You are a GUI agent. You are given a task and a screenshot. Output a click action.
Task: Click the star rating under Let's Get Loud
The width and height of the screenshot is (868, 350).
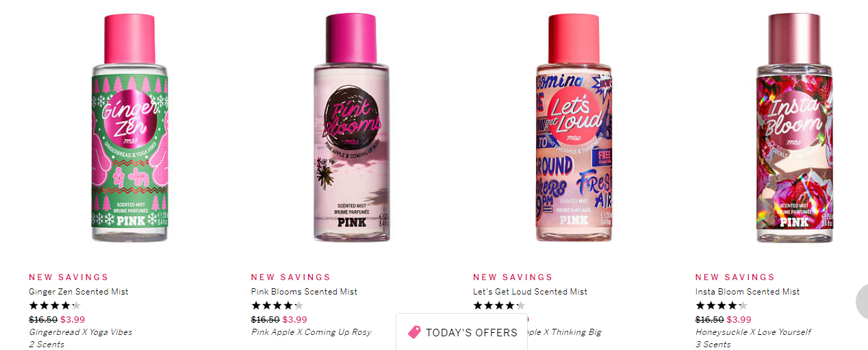pos(499,305)
